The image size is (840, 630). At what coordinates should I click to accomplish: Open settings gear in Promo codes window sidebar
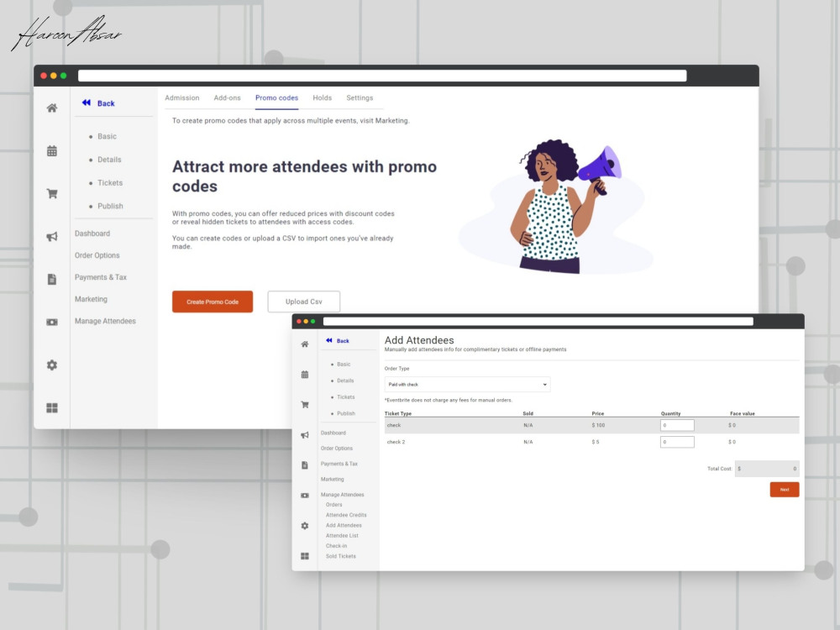52,365
